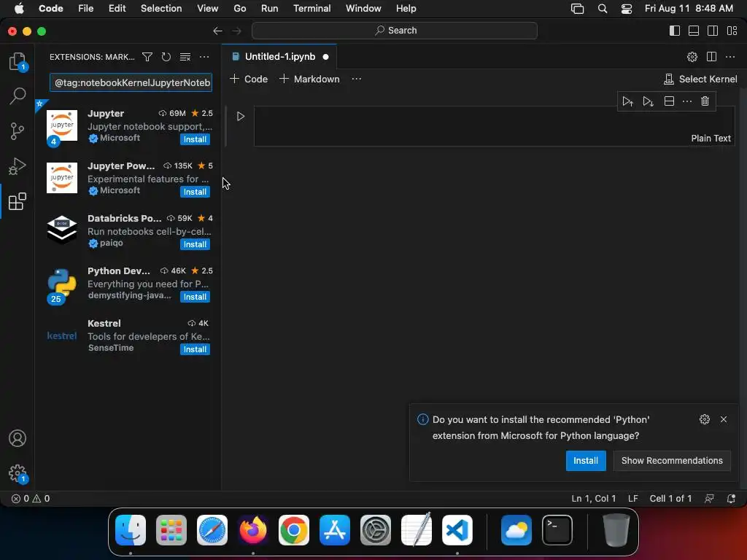This screenshot has height=560, width=747.
Task: Open editor more actions menu
Action: [730, 57]
